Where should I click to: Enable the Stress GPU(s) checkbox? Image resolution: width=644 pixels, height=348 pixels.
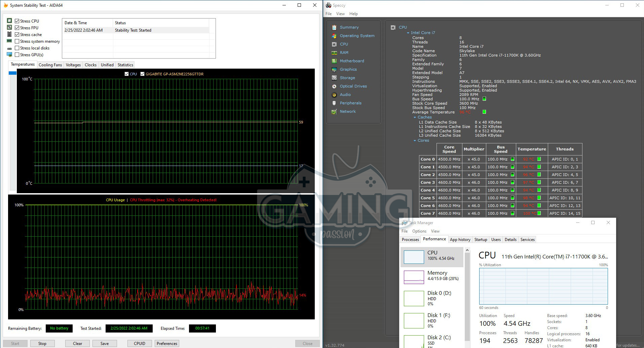point(17,55)
